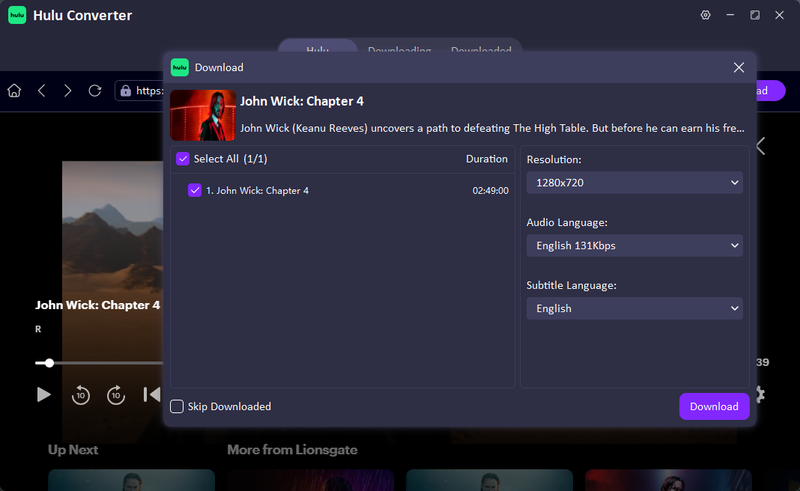Open Audio Language dropdown
This screenshot has height=491, width=800.
[634, 246]
